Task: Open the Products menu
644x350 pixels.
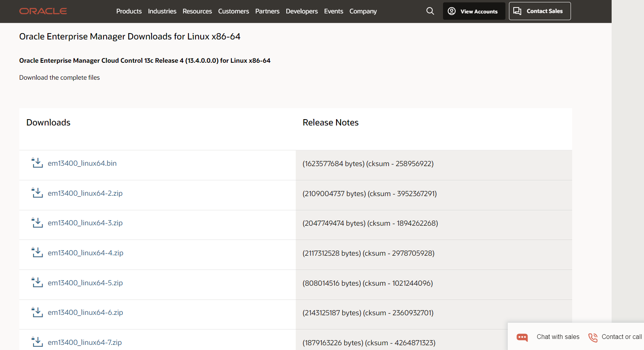Action: coord(129,11)
